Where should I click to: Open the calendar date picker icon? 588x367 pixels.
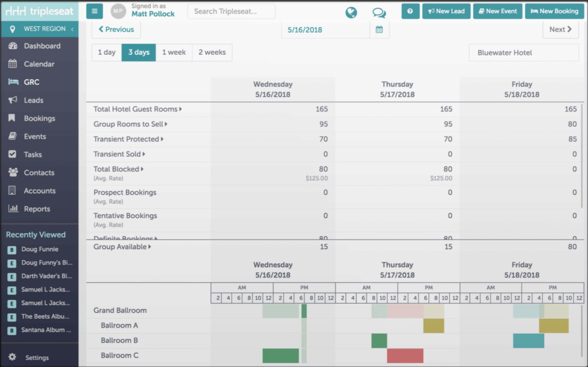pyautogui.click(x=379, y=30)
